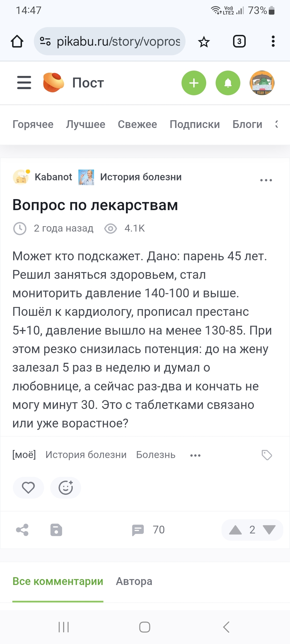
Task: Switch to the Горячее tab
Action: [x=33, y=124]
